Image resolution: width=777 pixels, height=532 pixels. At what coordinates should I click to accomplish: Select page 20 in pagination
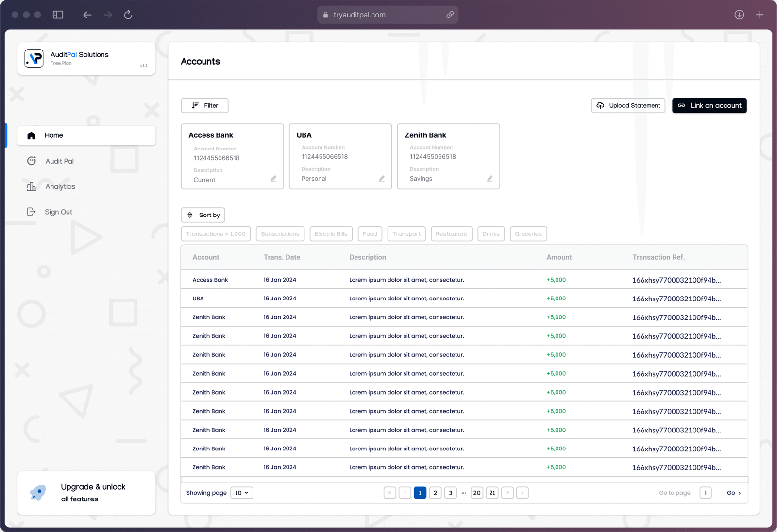[477, 493]
